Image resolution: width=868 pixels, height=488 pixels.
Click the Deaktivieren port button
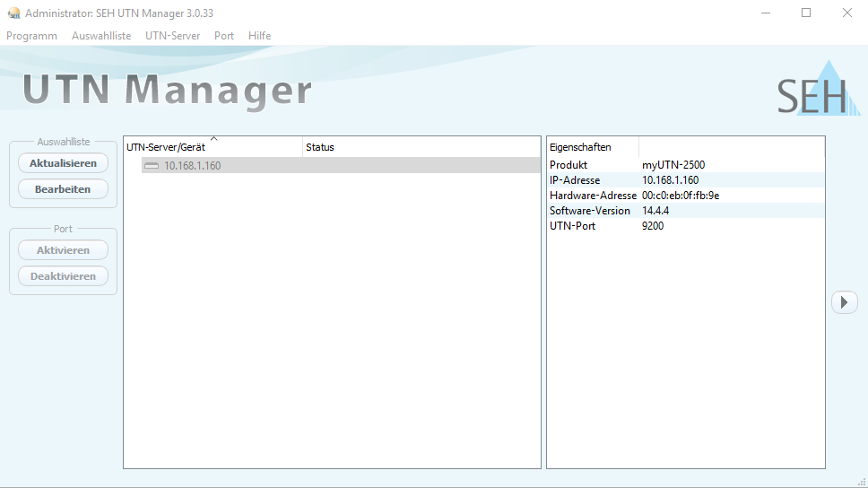coord(63,276)
